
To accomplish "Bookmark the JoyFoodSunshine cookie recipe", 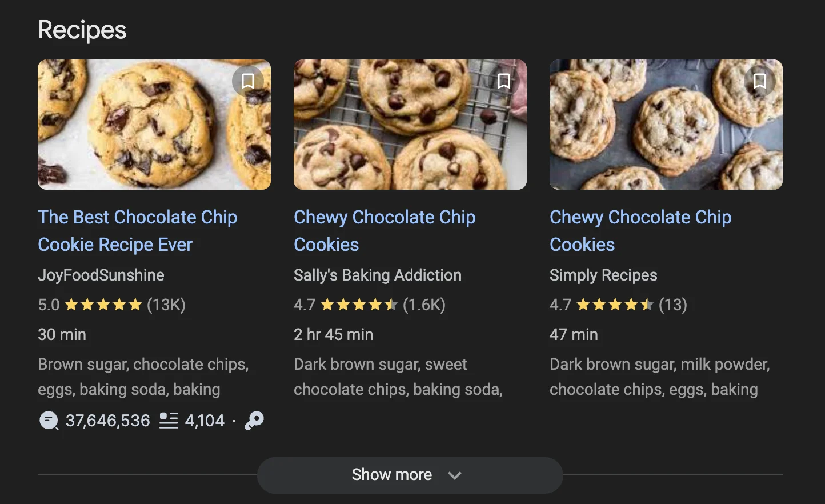I will pyautogui.click(x=248, y=81).
